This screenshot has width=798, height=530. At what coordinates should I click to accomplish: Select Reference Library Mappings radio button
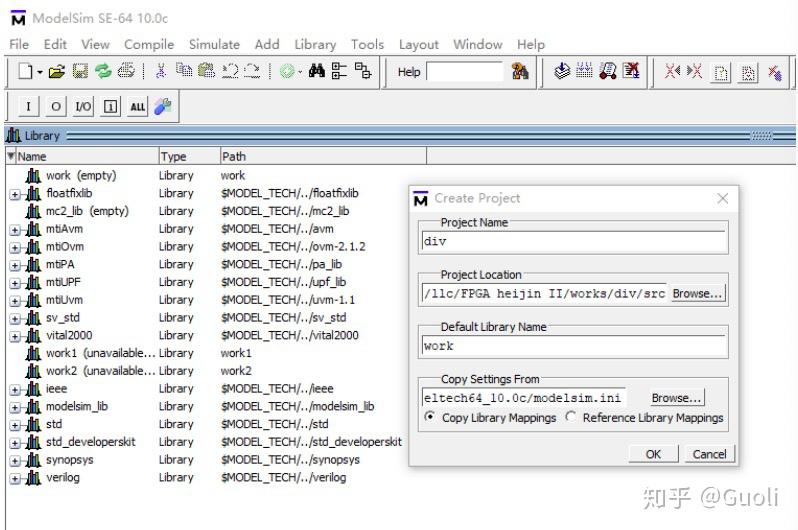(571, 416)
